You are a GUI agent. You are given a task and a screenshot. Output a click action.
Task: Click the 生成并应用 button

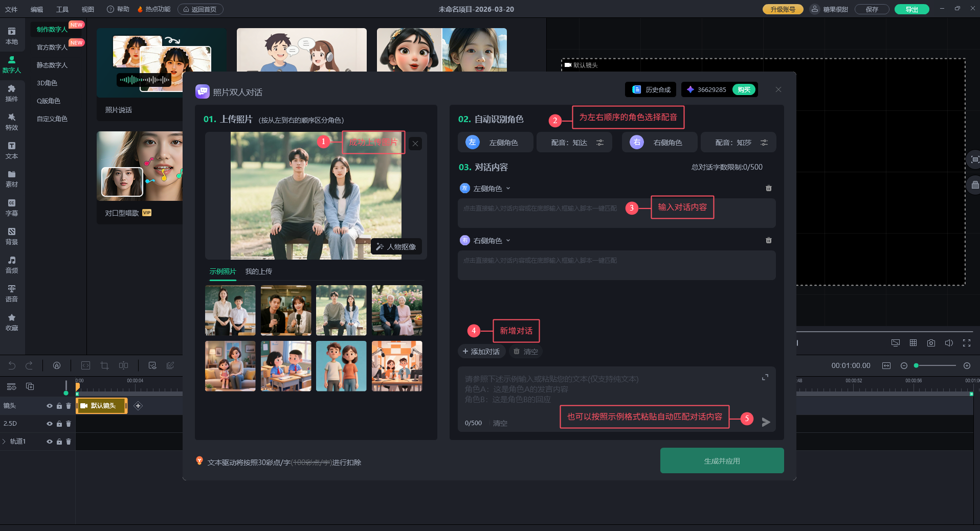tap(722, 460)
